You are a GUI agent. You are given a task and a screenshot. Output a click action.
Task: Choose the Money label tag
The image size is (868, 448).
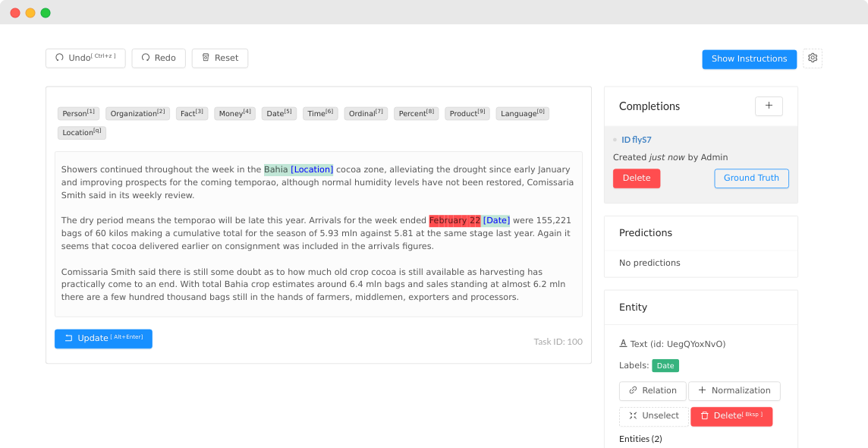point(234,114)
